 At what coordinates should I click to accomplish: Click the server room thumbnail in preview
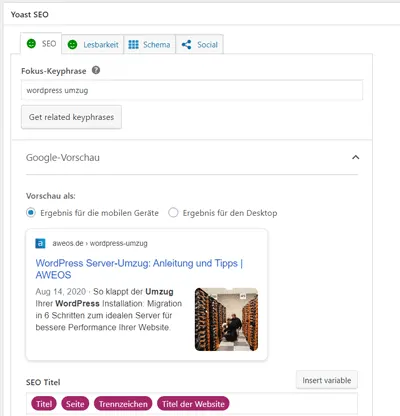point(226,319)
